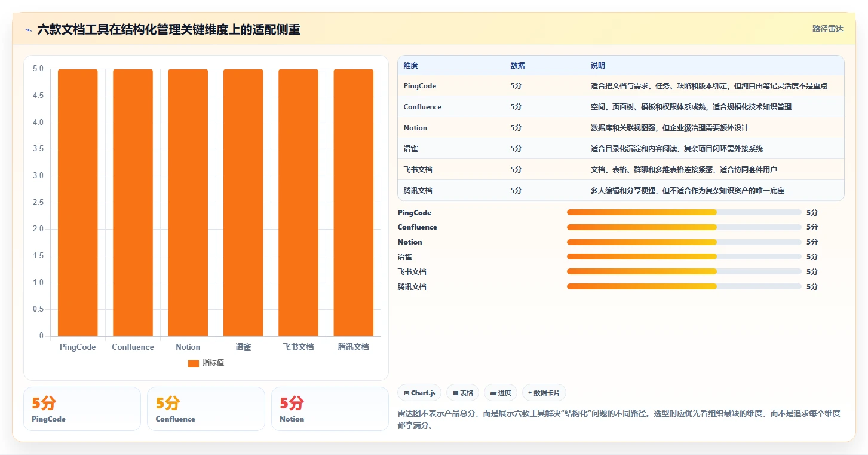Click the lightning icon beside the title
This screenshot has width=868, height=455.
[x=29, y=29]
